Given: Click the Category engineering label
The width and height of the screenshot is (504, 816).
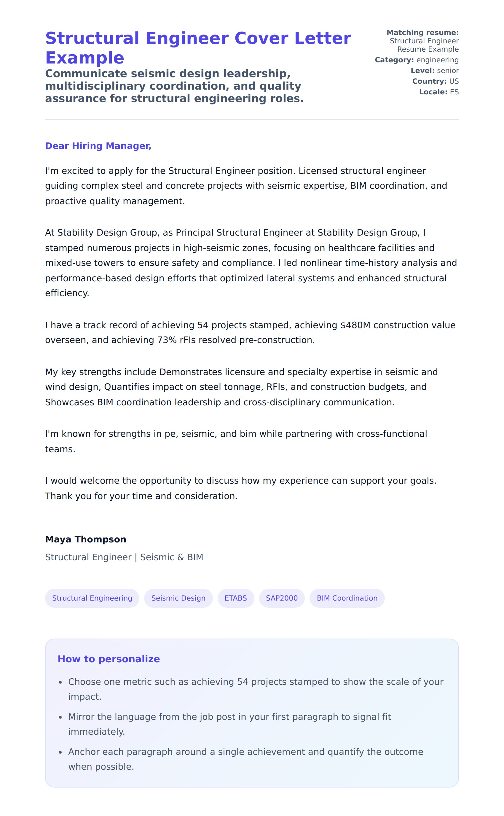Looking at the screenshot, I should (417, 60).
